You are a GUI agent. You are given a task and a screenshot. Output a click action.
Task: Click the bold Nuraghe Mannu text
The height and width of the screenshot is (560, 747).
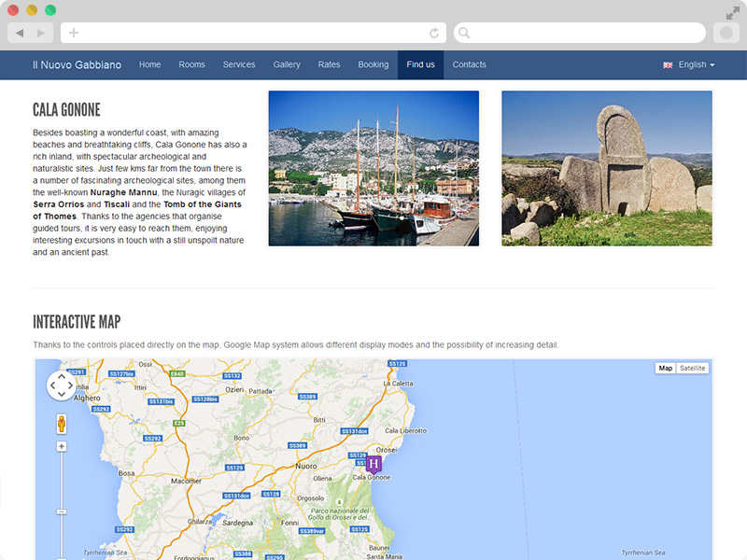[x=124, y=192]
